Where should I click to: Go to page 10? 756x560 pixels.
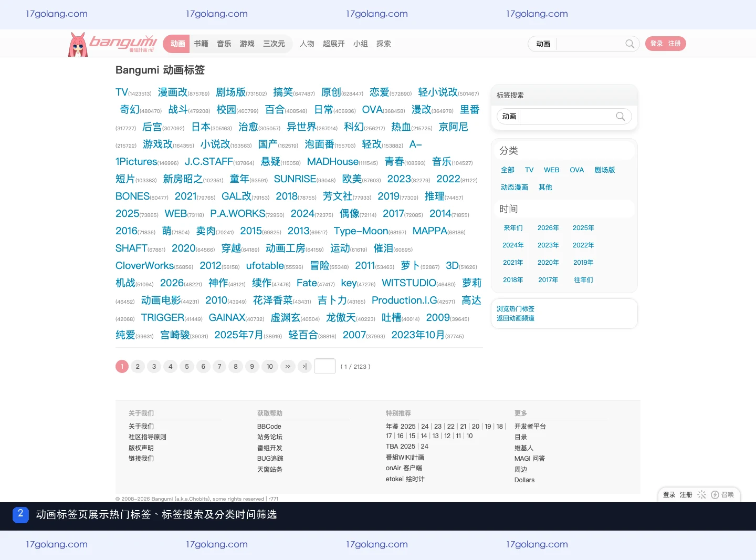[x=269, y=367]
